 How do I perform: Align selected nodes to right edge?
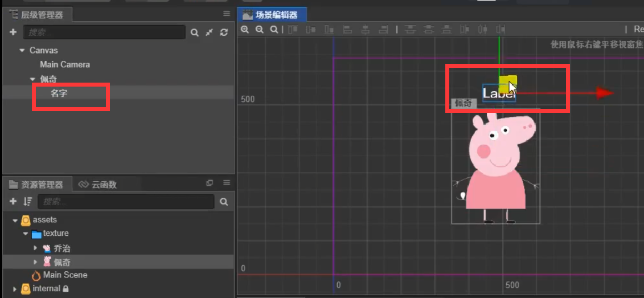click(384, 30)
